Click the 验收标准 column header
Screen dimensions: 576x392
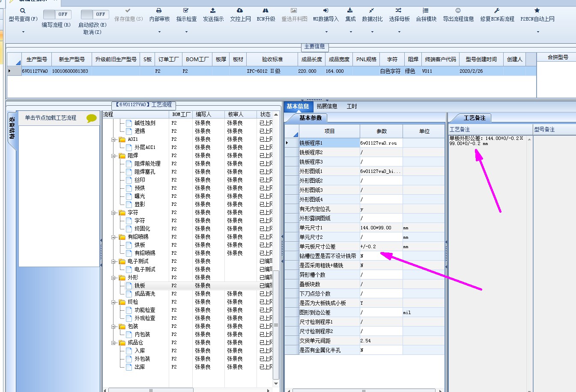pyautogui.click(x=272, y=59)
